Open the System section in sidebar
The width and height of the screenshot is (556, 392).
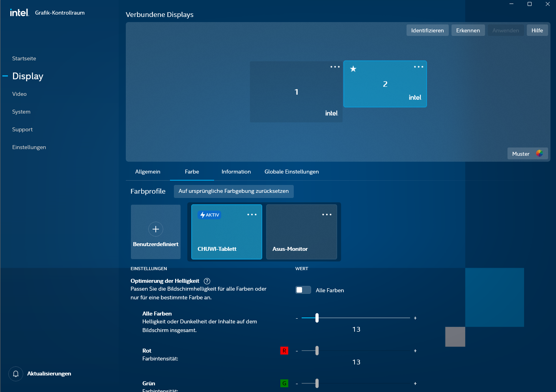click(x=21, y=112)
